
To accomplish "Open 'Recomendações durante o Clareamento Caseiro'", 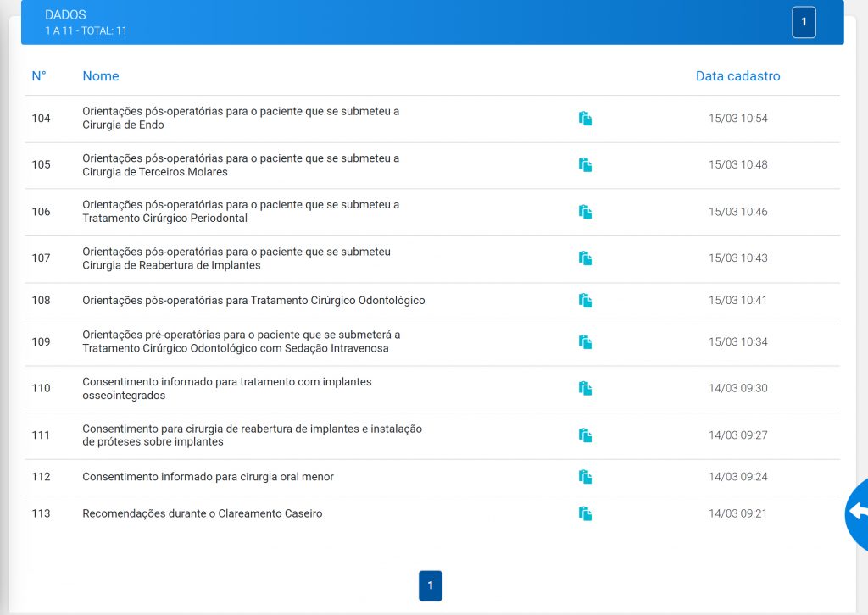I will click(203, 514).
